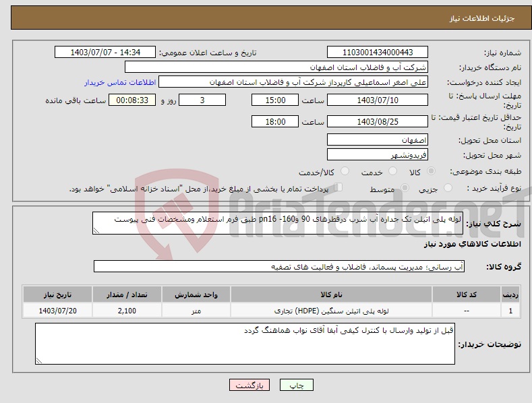Image resolution: width=532 pixels, height=403 pixels.
Task: Select the جزیی purchase type radio
Action: pyautogui.click(x=448, y=187)
